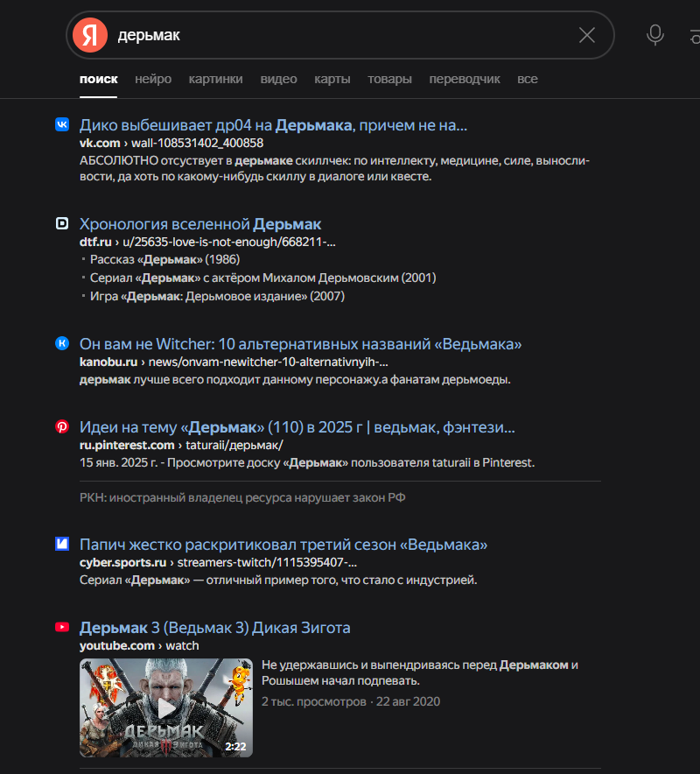
Task: Click the YouTube favicon icon
Action: [62, 627]
